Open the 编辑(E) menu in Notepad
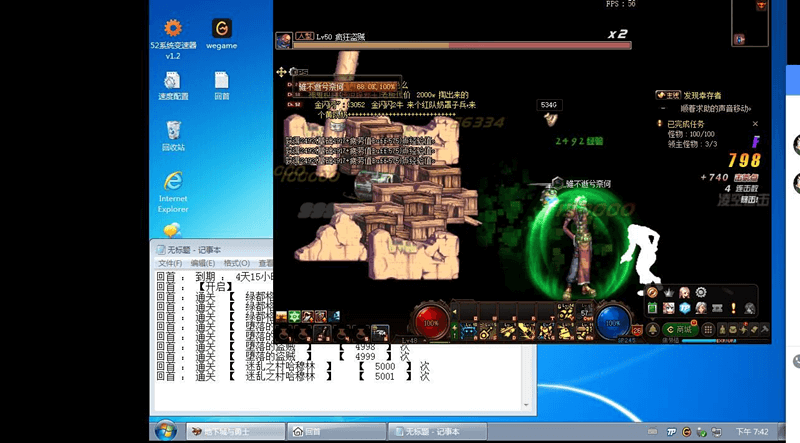Image resolution: width=800 pixels, height=443 pixels. 203,263
